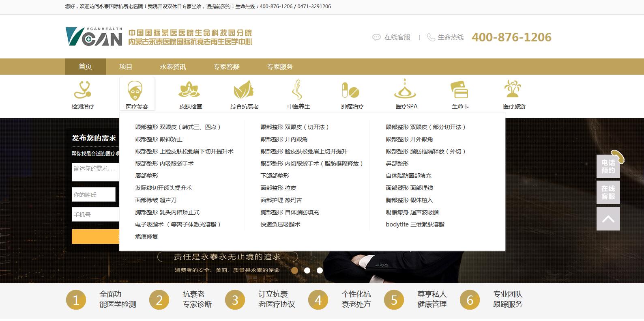Open 胸部整形 假体植入 link
644x321 pixels.
pyautogui.click(x=409, y=200)
